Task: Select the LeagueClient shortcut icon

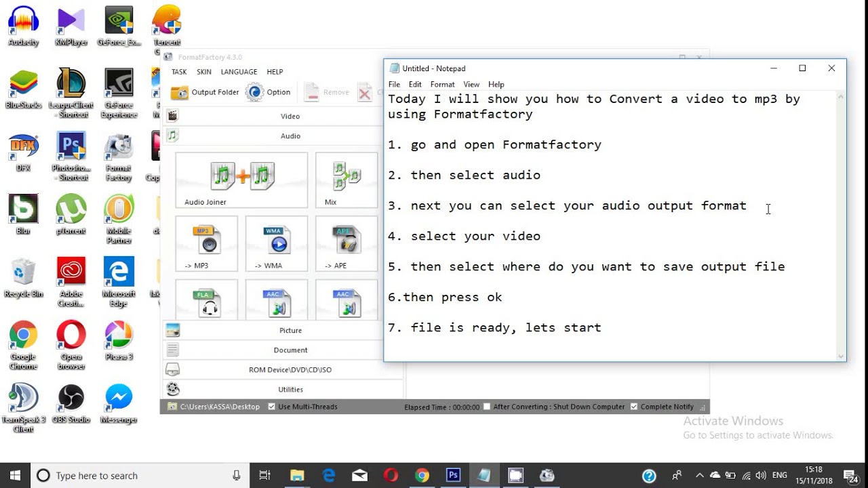Action: [x=71, y=93]
